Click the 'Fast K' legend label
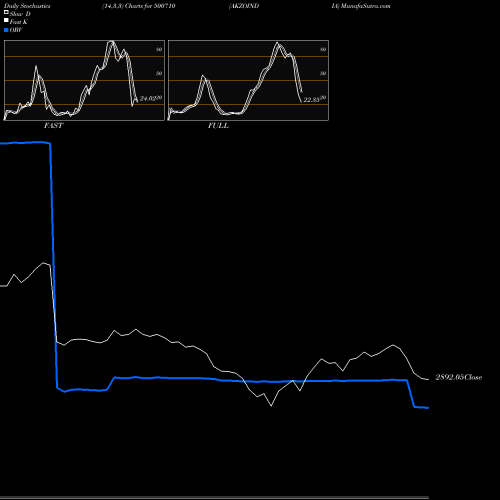 (19, 22)
